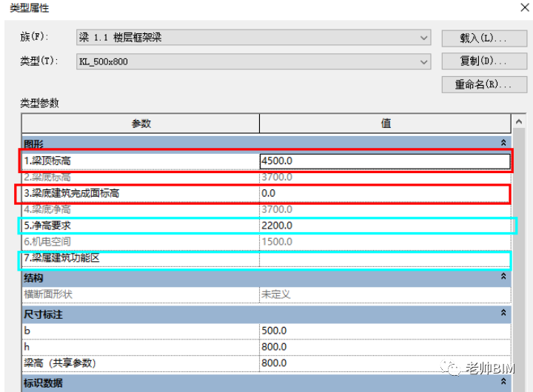This screenshot has width=533, height=392.
Task: Click the 参数 column header
Action: coord(141,124)
